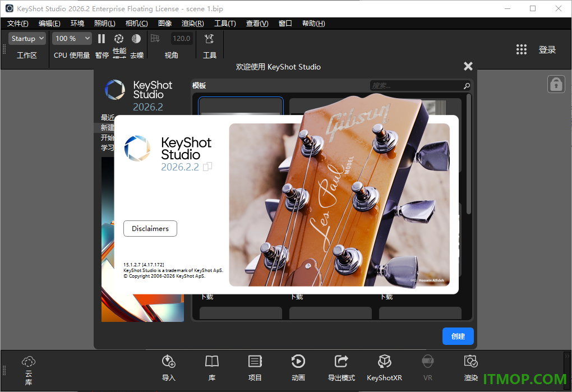This screenshot has height=392, width=572.
Task: Open the CPU usage 100 % dropdown
Action: (72, 38)
